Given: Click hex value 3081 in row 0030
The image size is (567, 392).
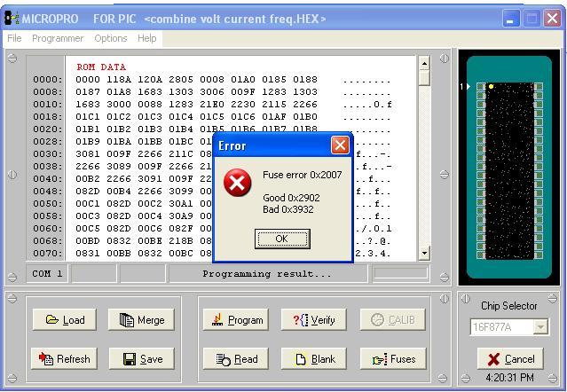Looking at the screenshot, I should [x=88, y=154].
